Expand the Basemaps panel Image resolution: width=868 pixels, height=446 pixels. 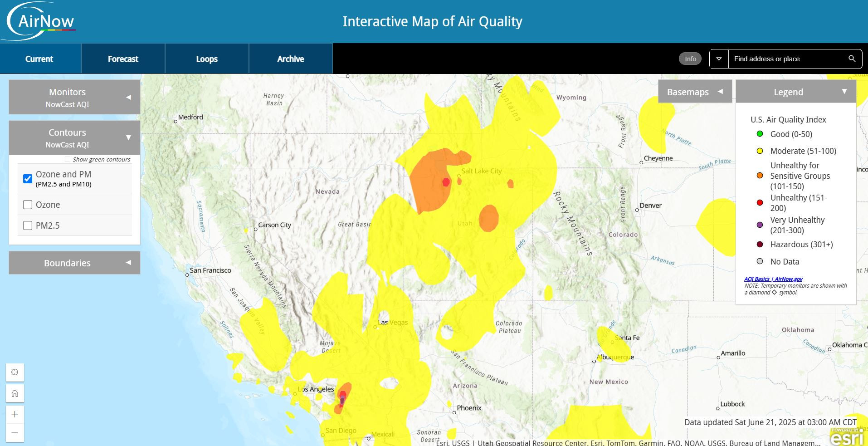click(x=695, y=92)
